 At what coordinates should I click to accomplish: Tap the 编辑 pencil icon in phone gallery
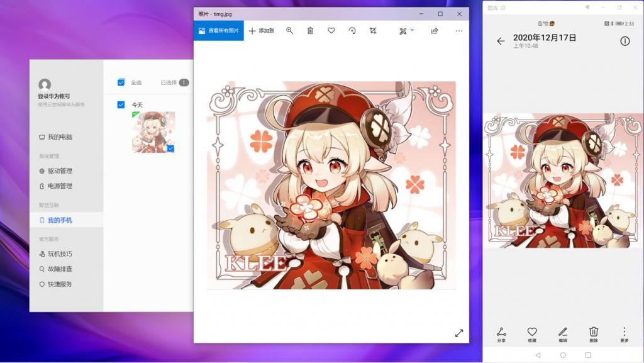point(563,334)
